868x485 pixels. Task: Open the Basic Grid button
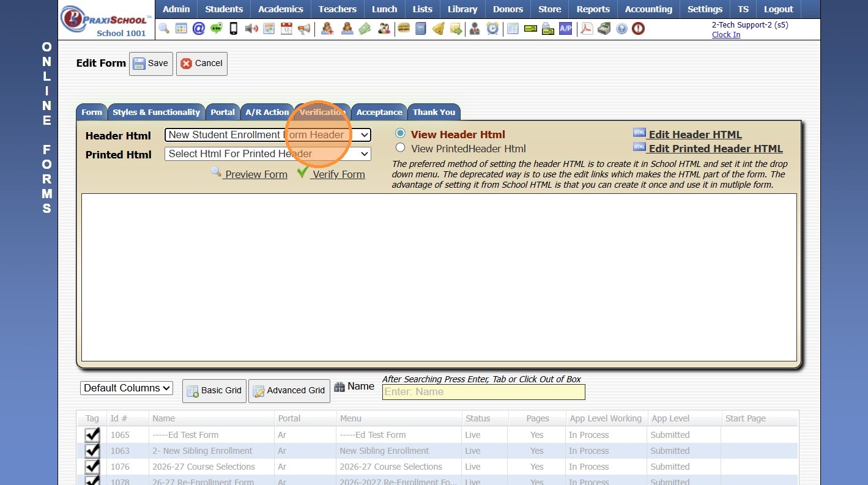click(214, 391)
